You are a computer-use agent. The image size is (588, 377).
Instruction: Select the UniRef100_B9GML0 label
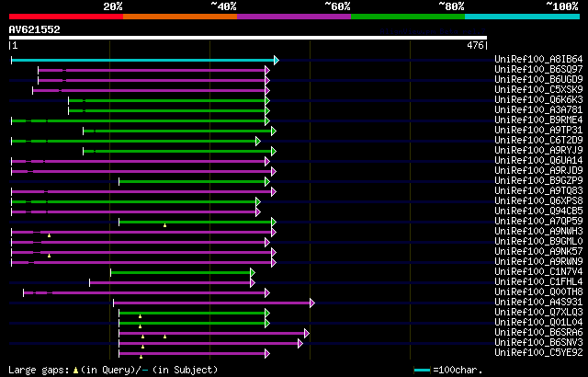click(538, 242)
